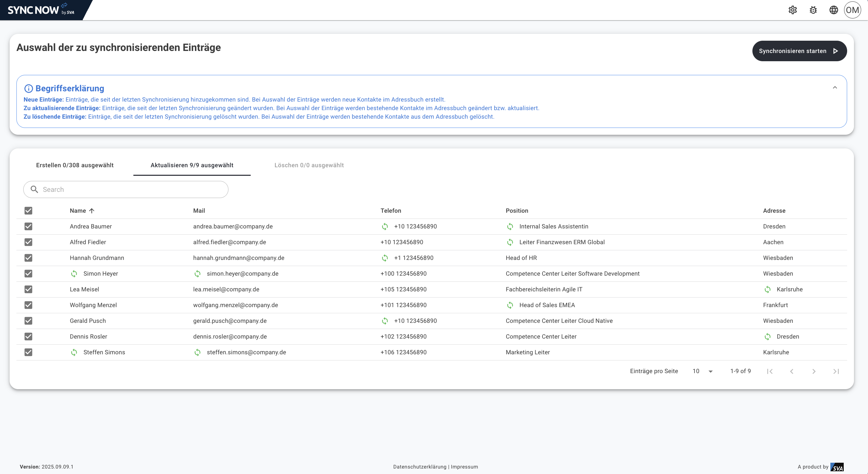Switch to the Erstellen 0/308 ausgewählt tab
The height and width of the screenshot is (474, 868).
[75, 165]
